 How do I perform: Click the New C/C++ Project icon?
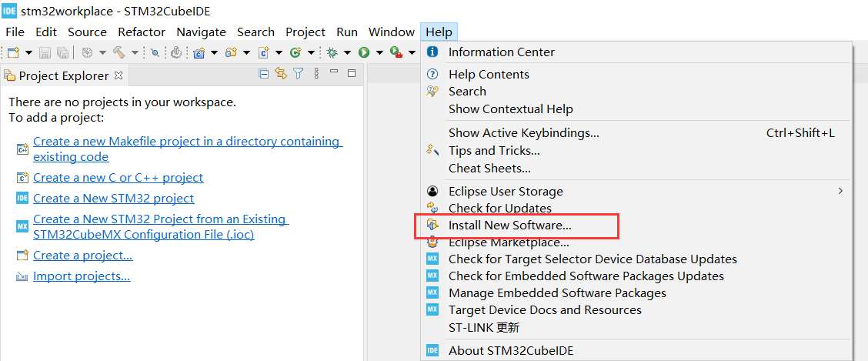199,52
